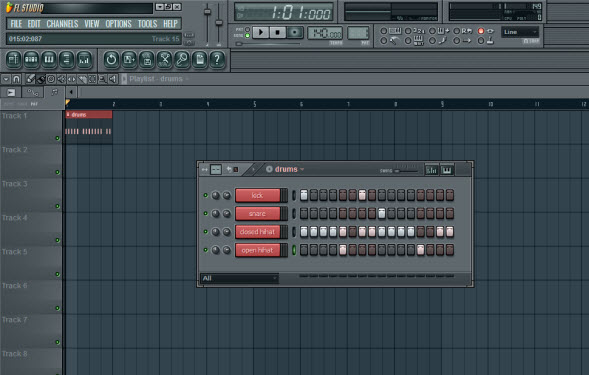Click the project info page button
Screen dimensions: 589x375
(199, 59)
